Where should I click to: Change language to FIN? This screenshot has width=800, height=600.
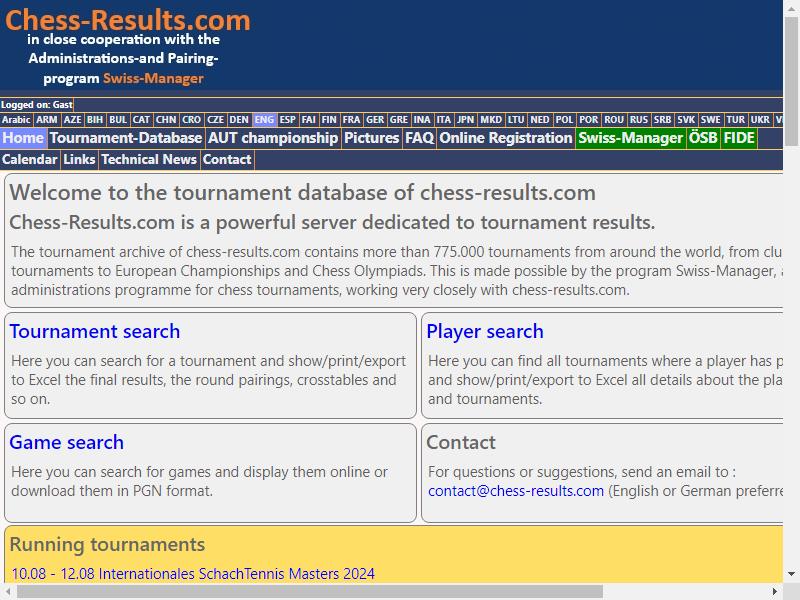click(x=329, y=119)
